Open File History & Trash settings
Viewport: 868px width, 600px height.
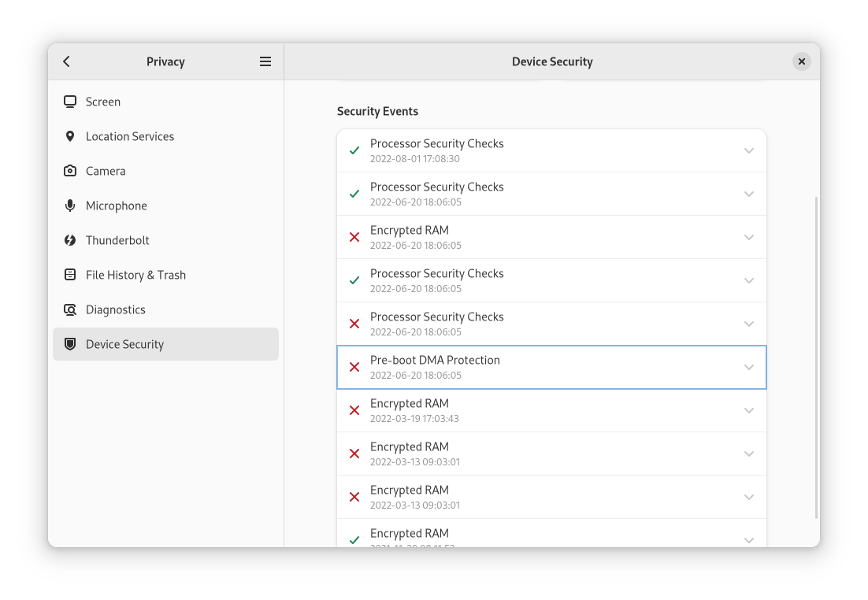(x=135, y=275)
